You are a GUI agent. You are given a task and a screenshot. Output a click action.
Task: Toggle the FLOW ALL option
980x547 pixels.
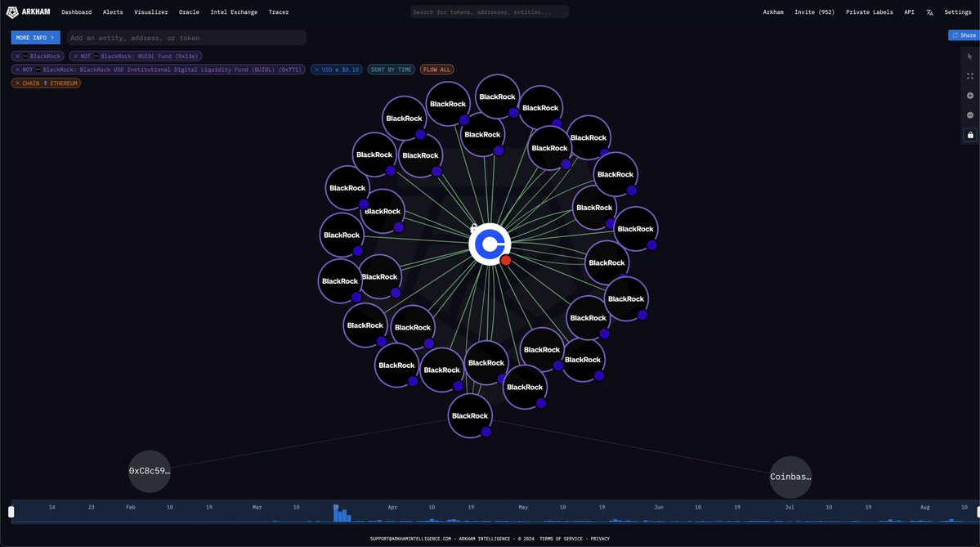click(x=437, y=70)
